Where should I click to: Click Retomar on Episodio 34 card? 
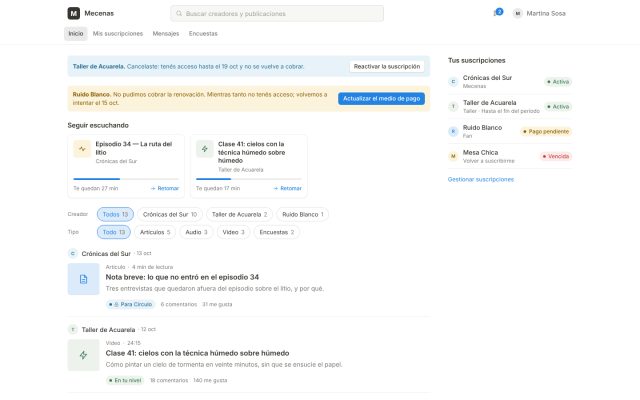click(165, 188)
